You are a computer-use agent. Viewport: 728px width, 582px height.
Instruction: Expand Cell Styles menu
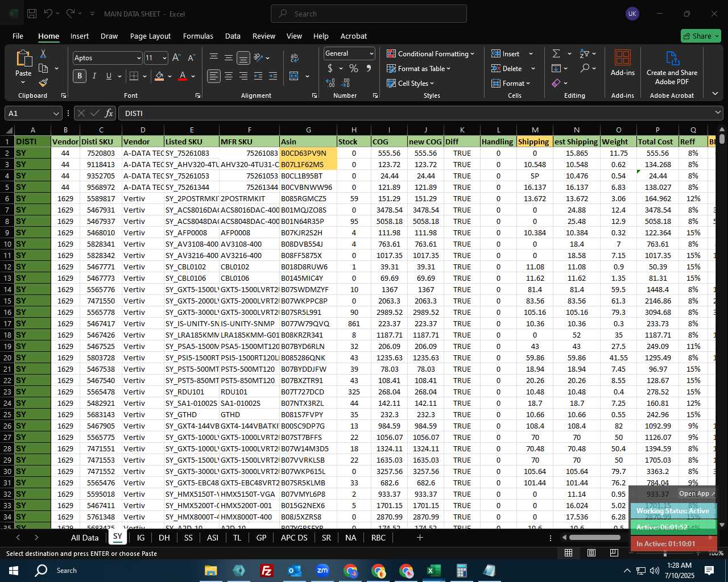coord(410,84)
